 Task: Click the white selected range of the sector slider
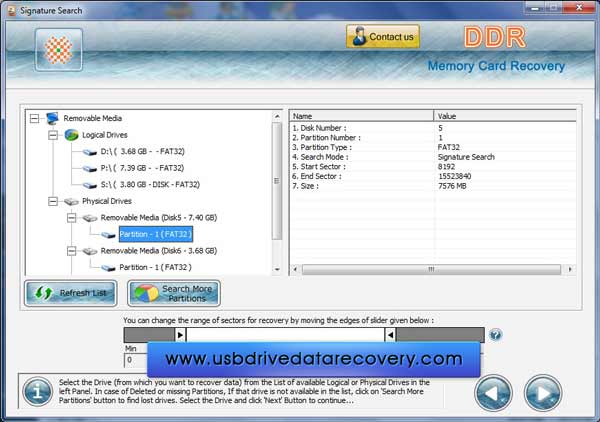click(285, 335)
